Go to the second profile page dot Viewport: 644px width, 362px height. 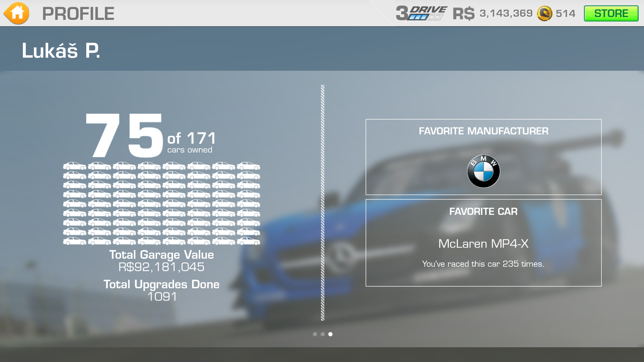tap(322, 334)
